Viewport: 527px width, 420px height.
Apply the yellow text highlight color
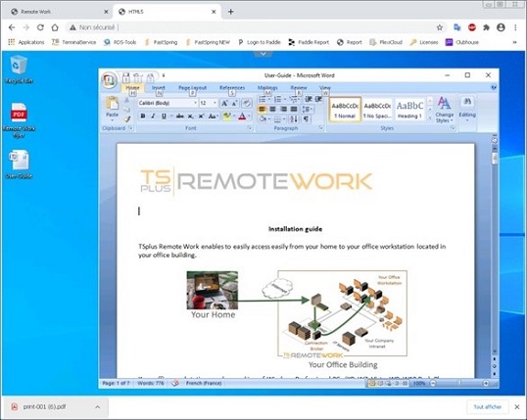pyautogui.click(x=227, y=117)
